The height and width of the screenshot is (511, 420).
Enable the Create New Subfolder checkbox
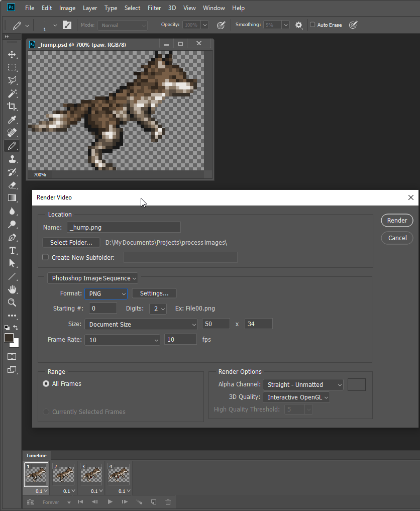click(46, 257)
